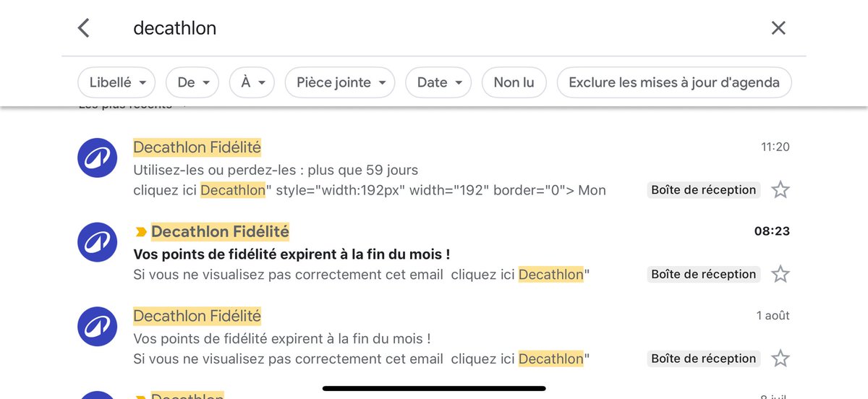Toggle the Non lu filter chip
The width and height of the screenshot is (868, 399).
tap(514, 82)
